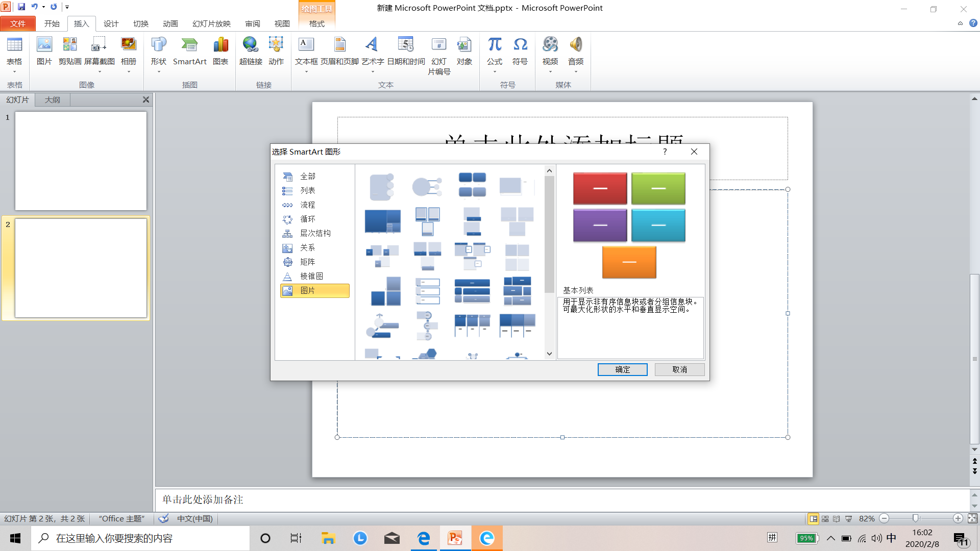
Task: Open the Design (设计) ribbon tab
Action: tap(111, 23)
